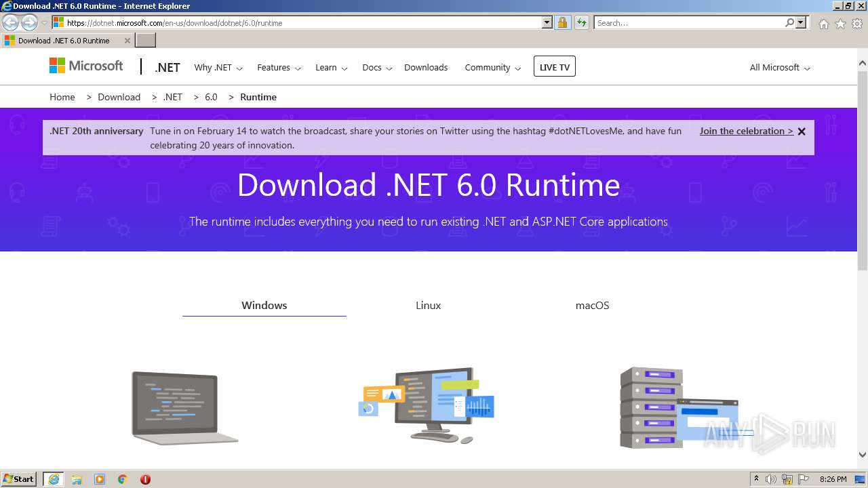Click the security lock icon in address bar

click(562, 22)
